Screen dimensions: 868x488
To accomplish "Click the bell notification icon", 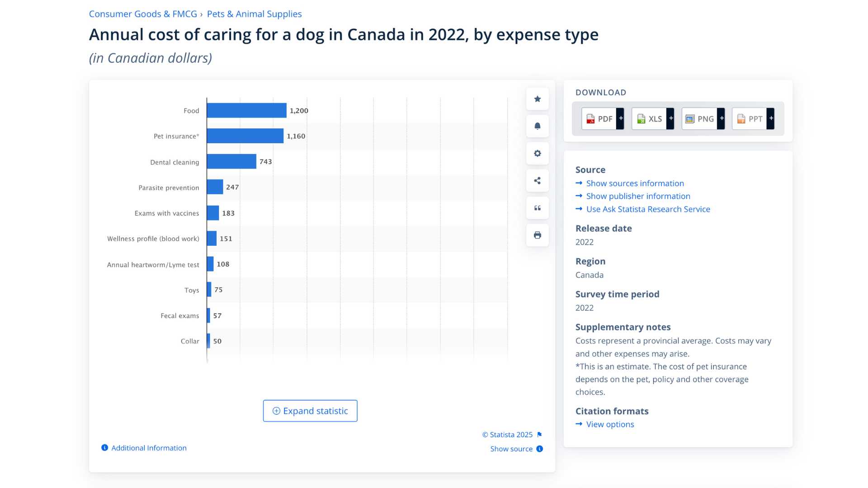I will [537, 126].
